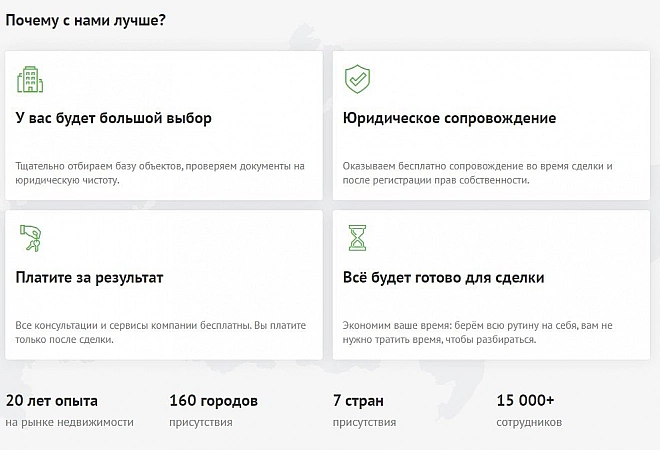The width and height of the screenshot is (660, 450).
Task: Click the free consultations description text
Action: [160, 332]
